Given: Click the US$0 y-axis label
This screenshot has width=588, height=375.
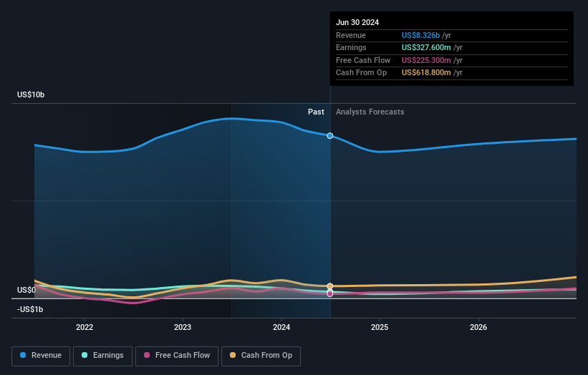Looking at the screenshot, I should [x=26, y=290].
